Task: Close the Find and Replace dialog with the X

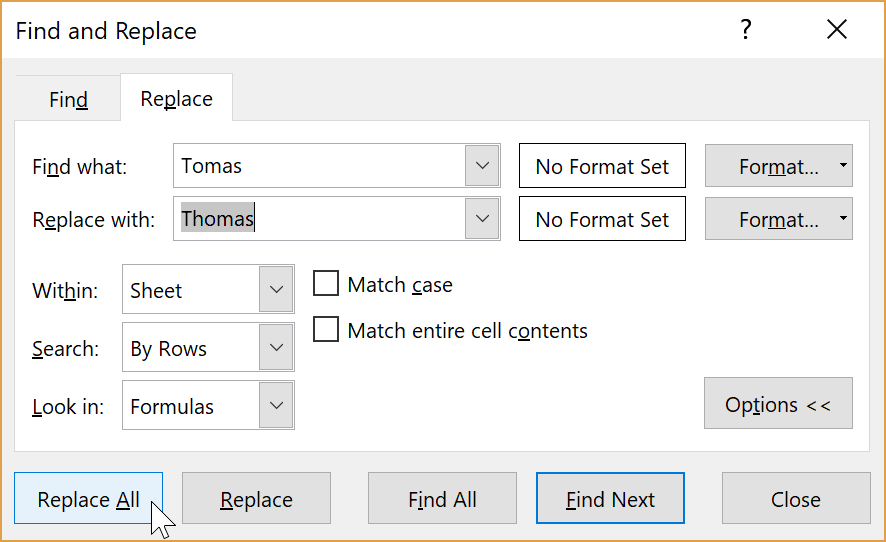Action: click(836, 29)
